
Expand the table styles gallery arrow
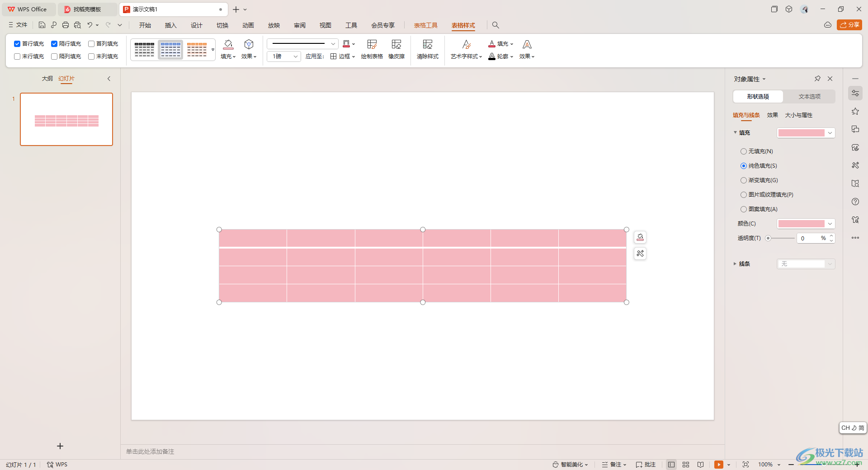coord(213,50)
